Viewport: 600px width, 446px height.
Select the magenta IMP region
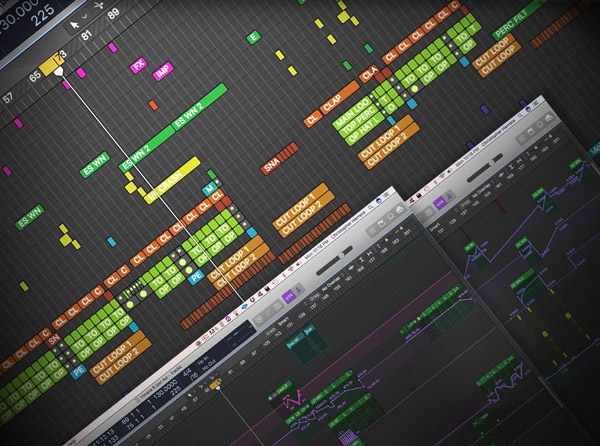point(163,71)
